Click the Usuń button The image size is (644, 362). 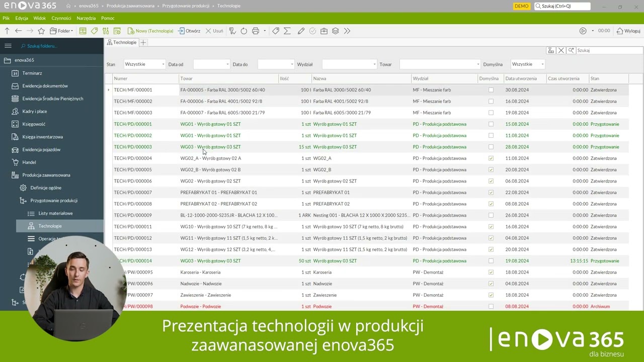click(x=214, y=31)
